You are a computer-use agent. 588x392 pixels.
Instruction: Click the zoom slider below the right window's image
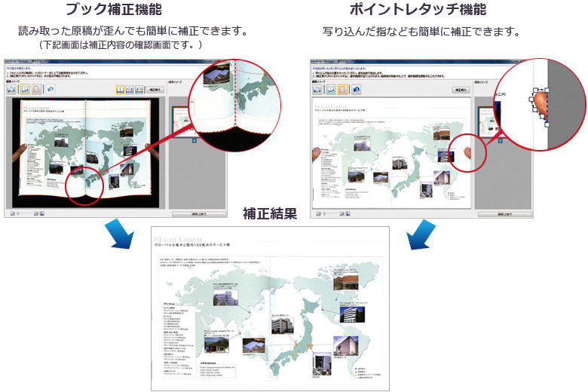332,214
